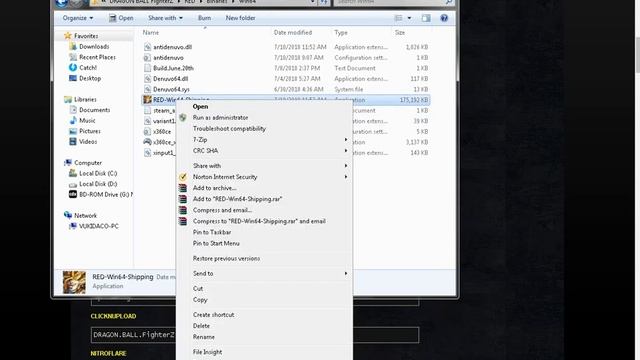Select the Denuvo64.sys system file
This screenshot has width=640, height=360.
[x=171, y=89]
